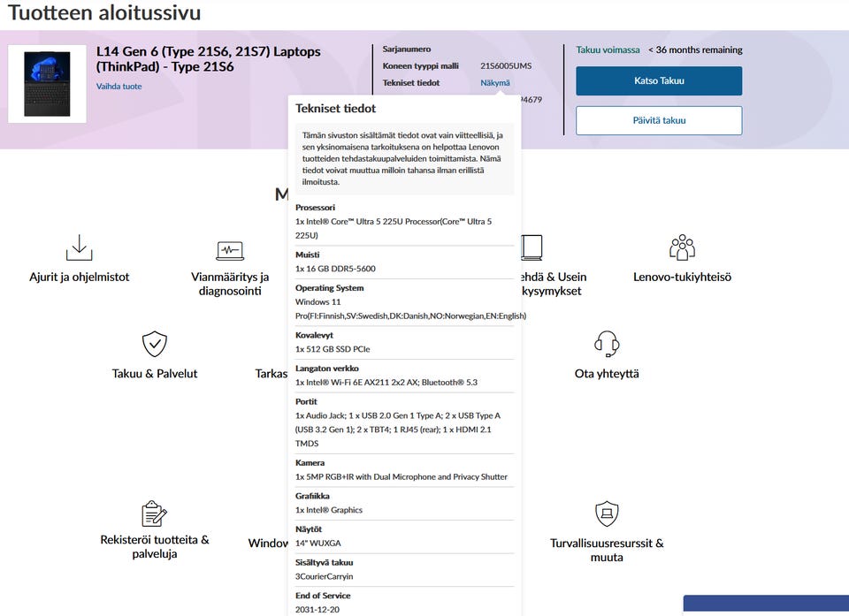The image size is (849, 616).
Task: Click the blue bar in bottom-right corner
Action: point(766,605)
